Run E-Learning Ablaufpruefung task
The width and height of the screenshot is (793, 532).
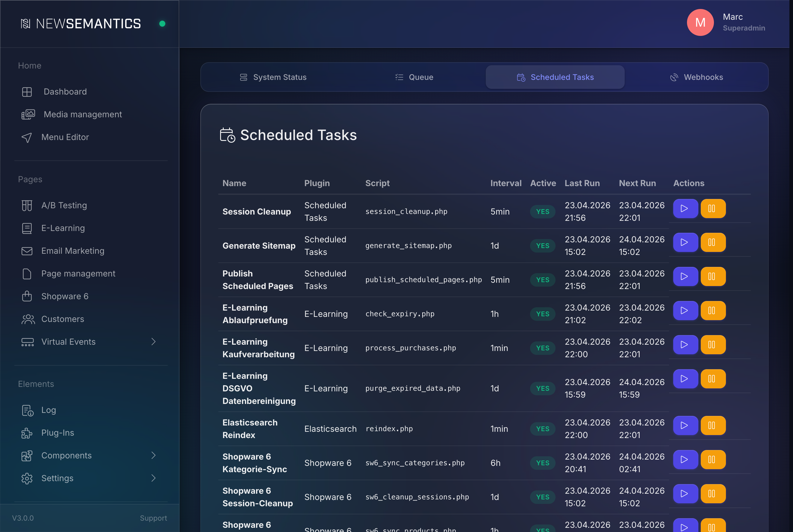coord(685,311)
